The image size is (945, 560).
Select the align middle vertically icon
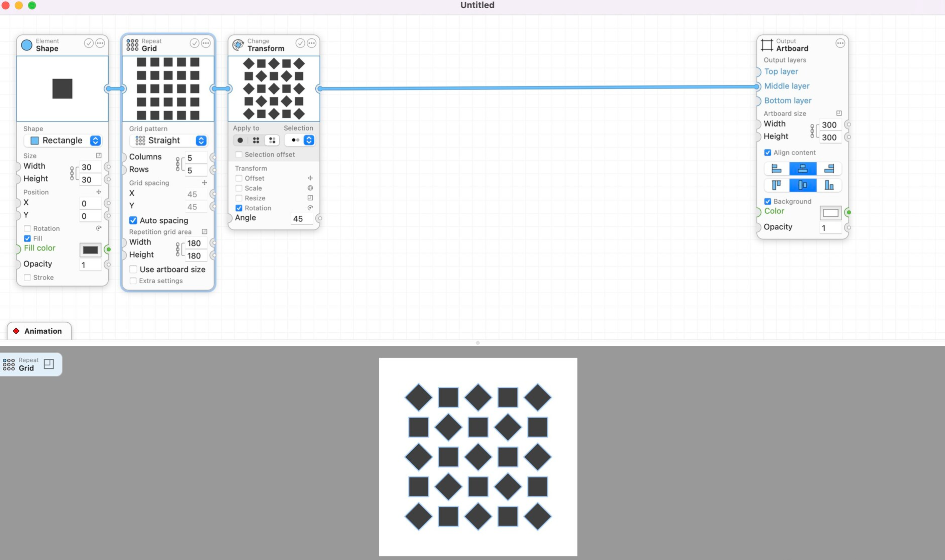(x=803, y=185)
